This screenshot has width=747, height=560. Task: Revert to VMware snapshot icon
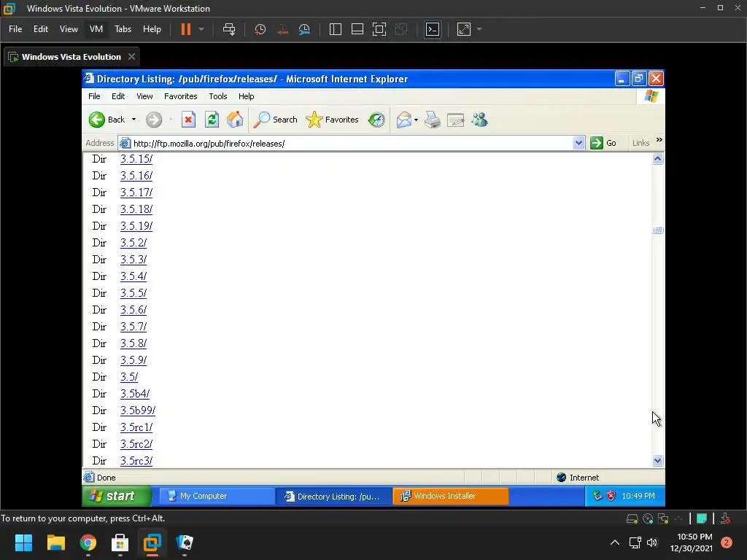point(282,29)
